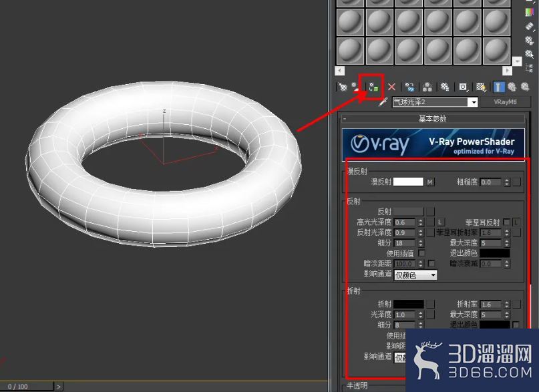Open the 反射 color swatch

coord(408,212)
